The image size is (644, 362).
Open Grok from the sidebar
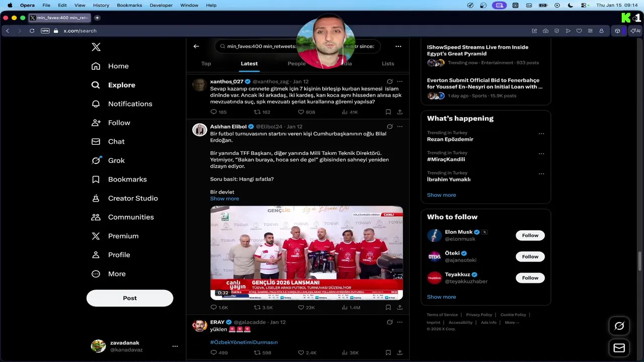(108, 160)
